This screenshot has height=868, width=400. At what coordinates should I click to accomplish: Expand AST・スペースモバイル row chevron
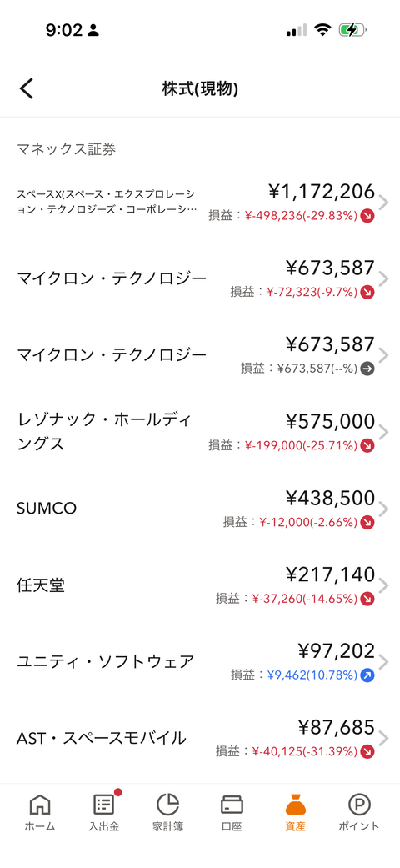pos(384,738)
